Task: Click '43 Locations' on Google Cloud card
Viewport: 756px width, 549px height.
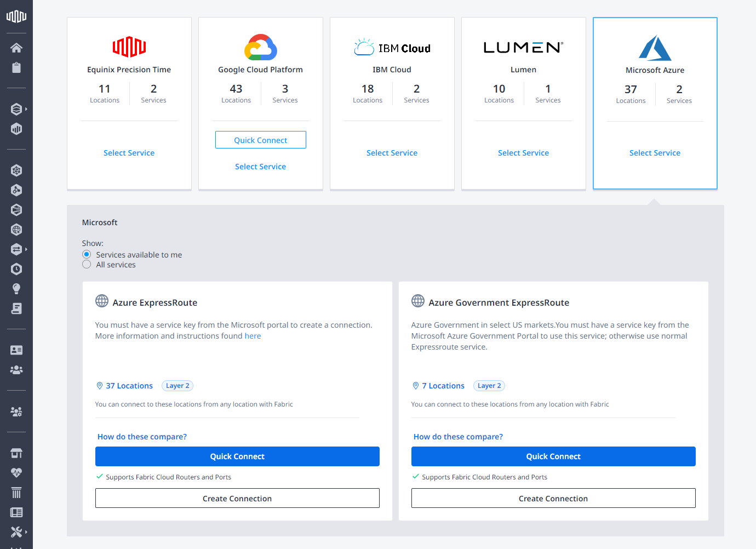Action: pyautogui.click(x=236, y=93)
